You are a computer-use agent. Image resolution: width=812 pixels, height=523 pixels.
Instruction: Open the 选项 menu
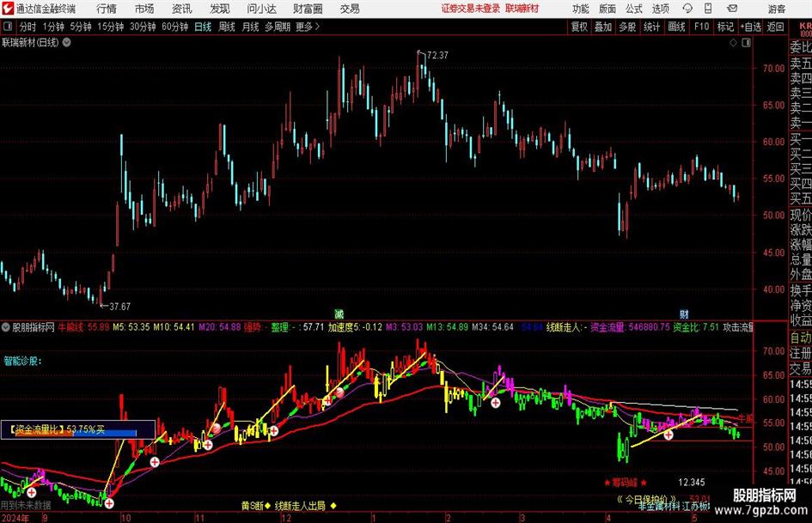coord(660,9)
